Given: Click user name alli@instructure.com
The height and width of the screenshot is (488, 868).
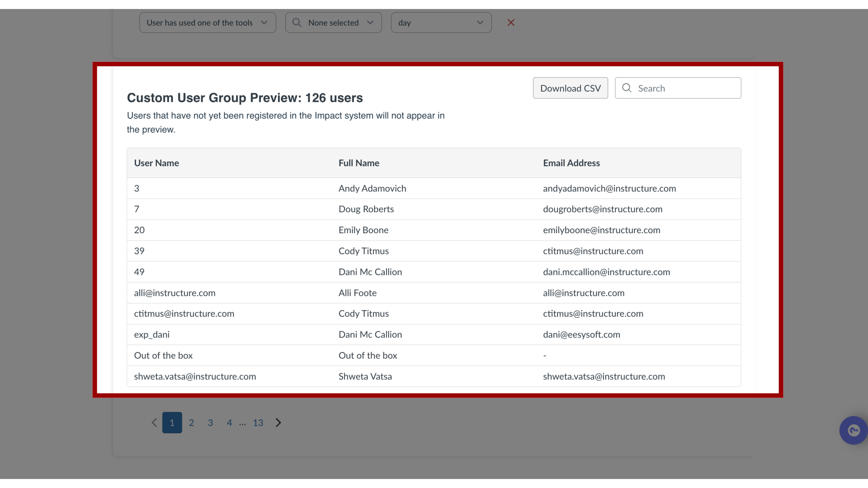Looking at the screenshot, I should click(175, 293).
